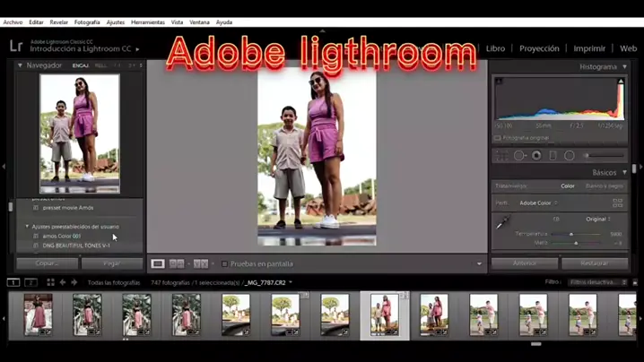Adjust the Temperatura slider
Image resolution: width=644 pixels, height=362 pixels.
570,234
